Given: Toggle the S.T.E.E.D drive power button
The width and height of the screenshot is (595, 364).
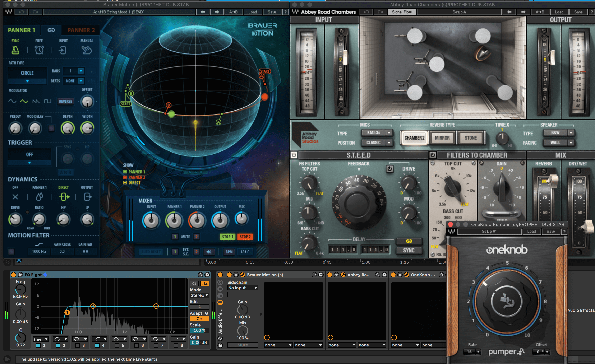Looking at the screenshot, I should click(x=389, y=169).
